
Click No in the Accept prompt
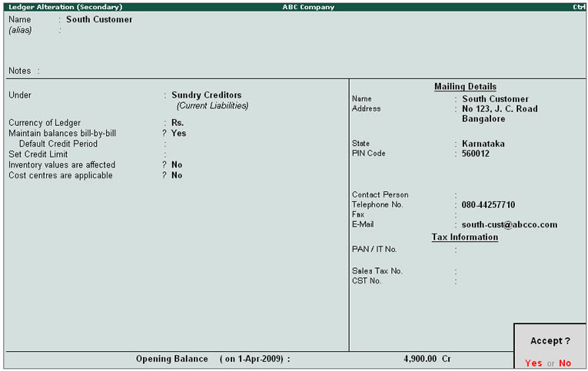(x=565, y=363)
